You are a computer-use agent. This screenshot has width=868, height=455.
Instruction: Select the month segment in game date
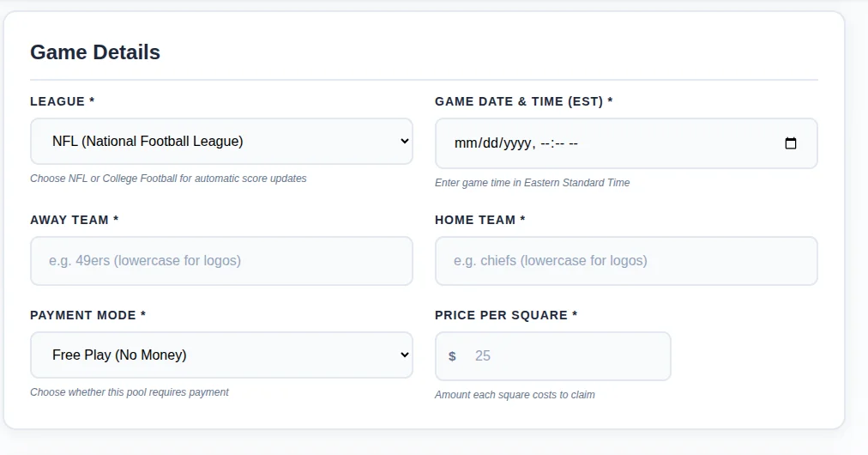(465, 143)
